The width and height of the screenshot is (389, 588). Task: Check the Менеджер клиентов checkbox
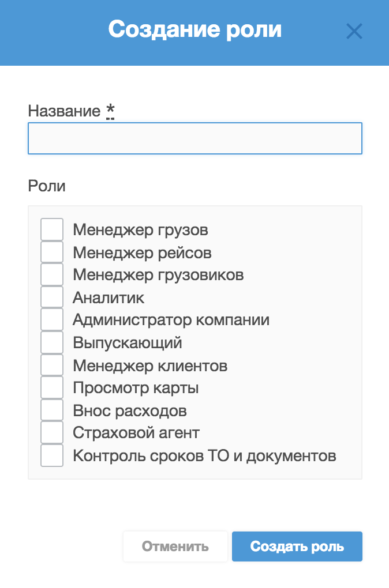click(52, 365)
